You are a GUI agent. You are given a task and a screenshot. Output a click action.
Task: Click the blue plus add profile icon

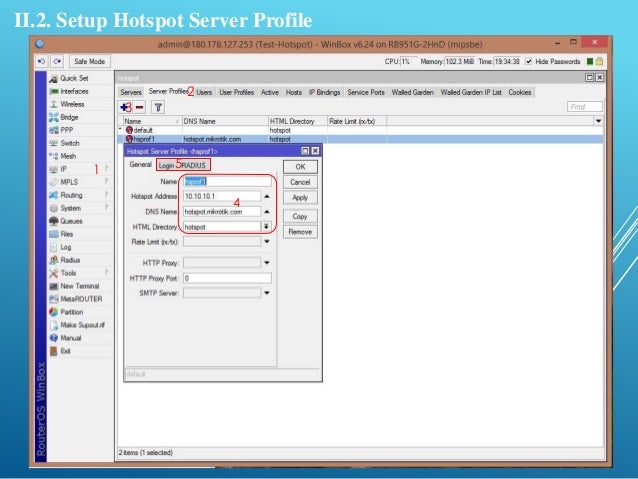click(x=125, y=107)
